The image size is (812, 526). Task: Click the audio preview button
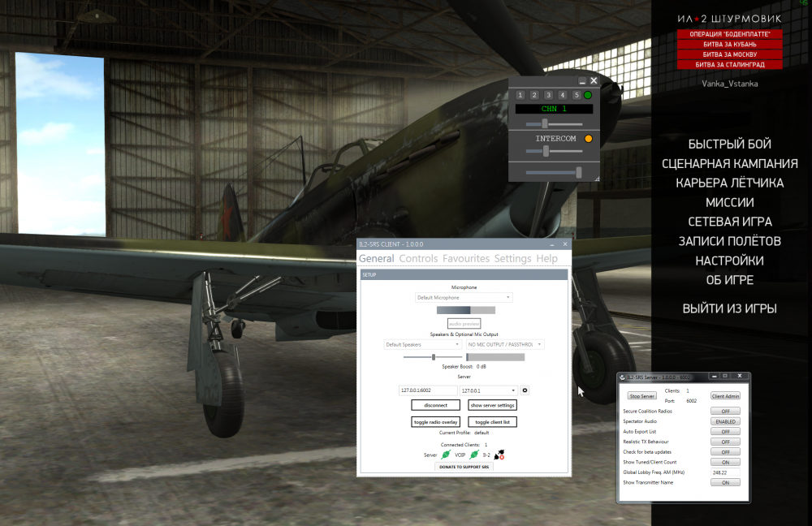click(464, 324)
